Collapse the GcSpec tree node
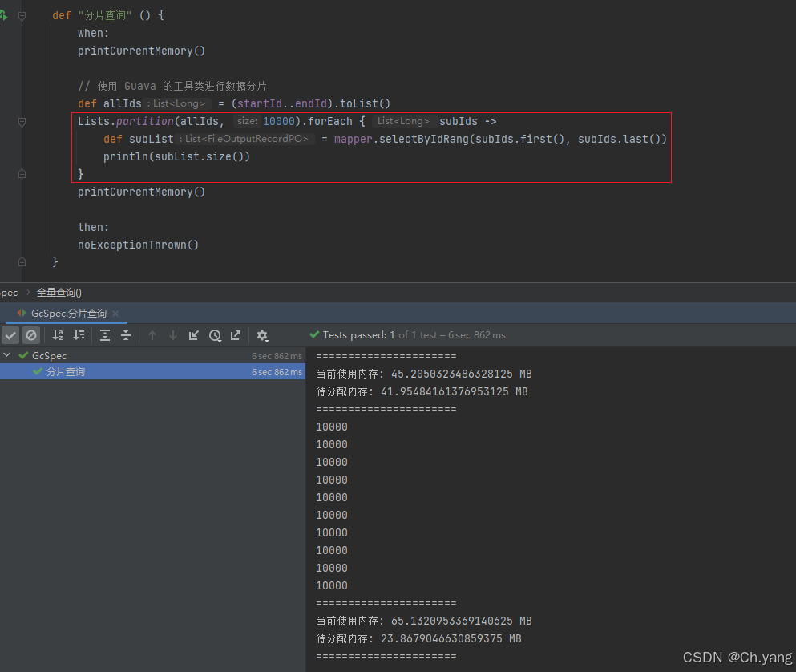 point(7,355)
